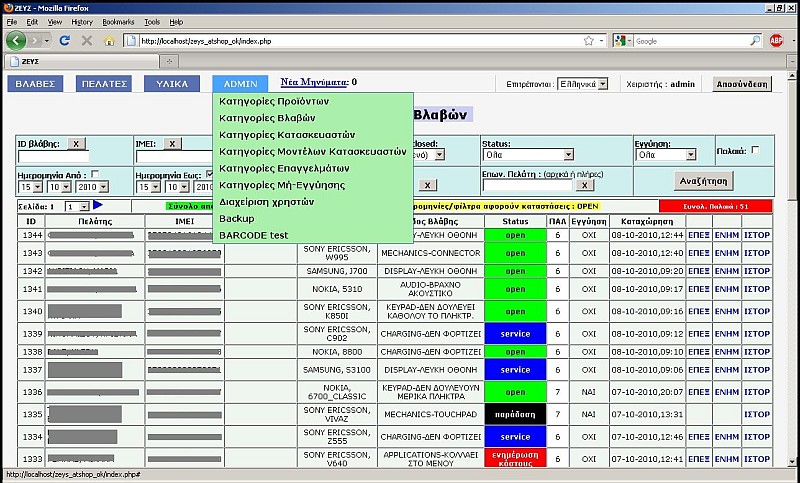Enable the Ημερομηνία Από checkbox

click(94, 174)
